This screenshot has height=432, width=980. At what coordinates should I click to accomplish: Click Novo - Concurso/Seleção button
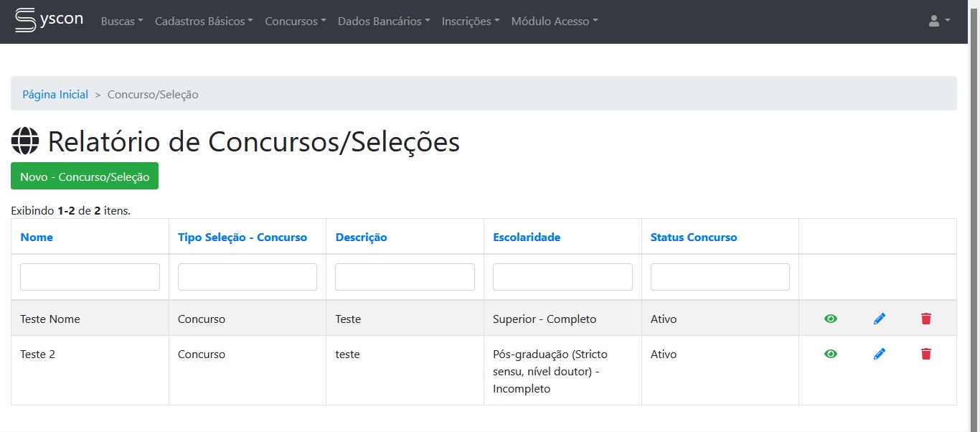tap(85, 177)
